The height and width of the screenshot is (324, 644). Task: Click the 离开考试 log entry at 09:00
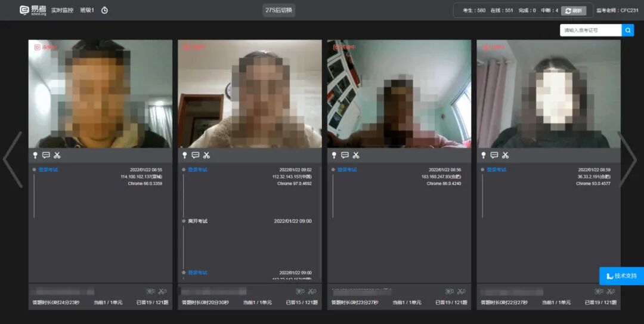click(198, 221)
